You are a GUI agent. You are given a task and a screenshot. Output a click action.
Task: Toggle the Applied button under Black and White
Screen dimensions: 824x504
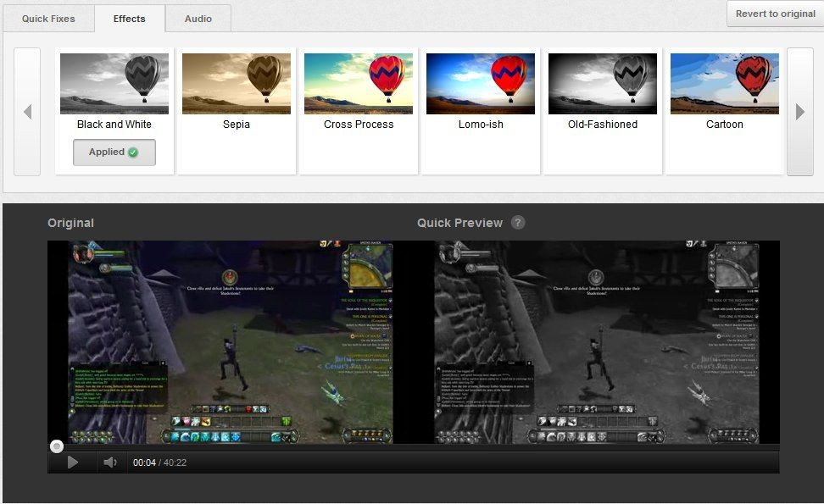[114, 152]
